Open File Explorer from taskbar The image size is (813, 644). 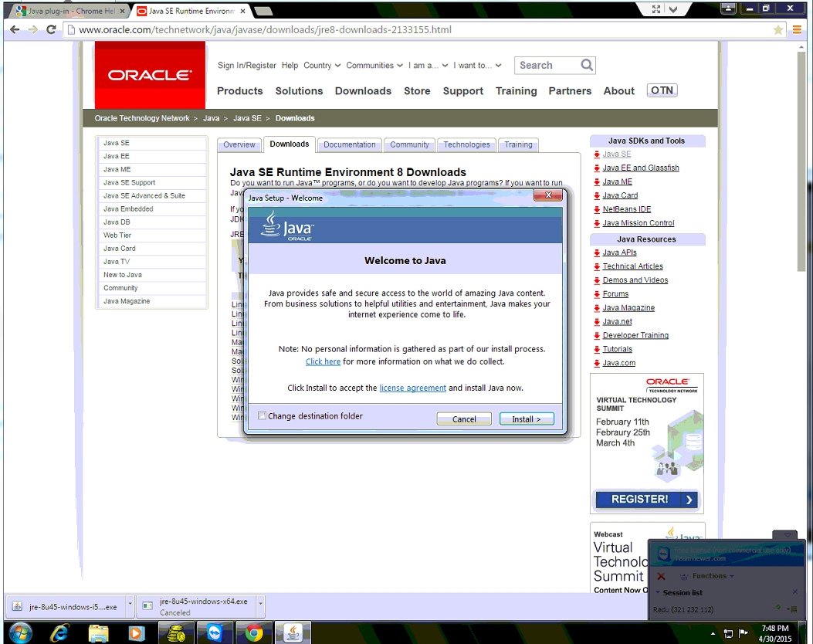tap(99, 632)
